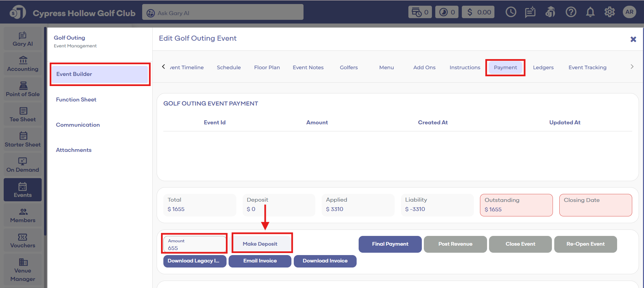Viewport: 644px width, 288px height.
Task: Open Point of Sale from sidebar
Action: tap(23, 89)
